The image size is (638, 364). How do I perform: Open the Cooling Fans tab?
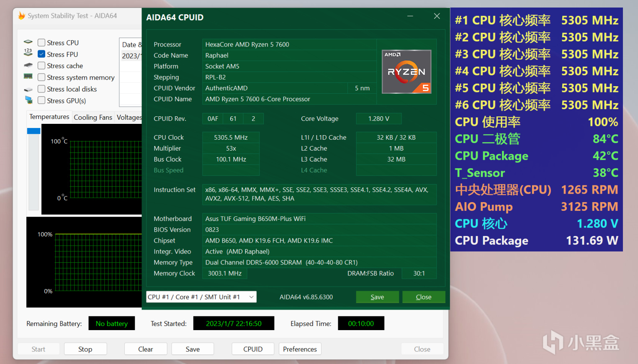click(x=93, y=118)
